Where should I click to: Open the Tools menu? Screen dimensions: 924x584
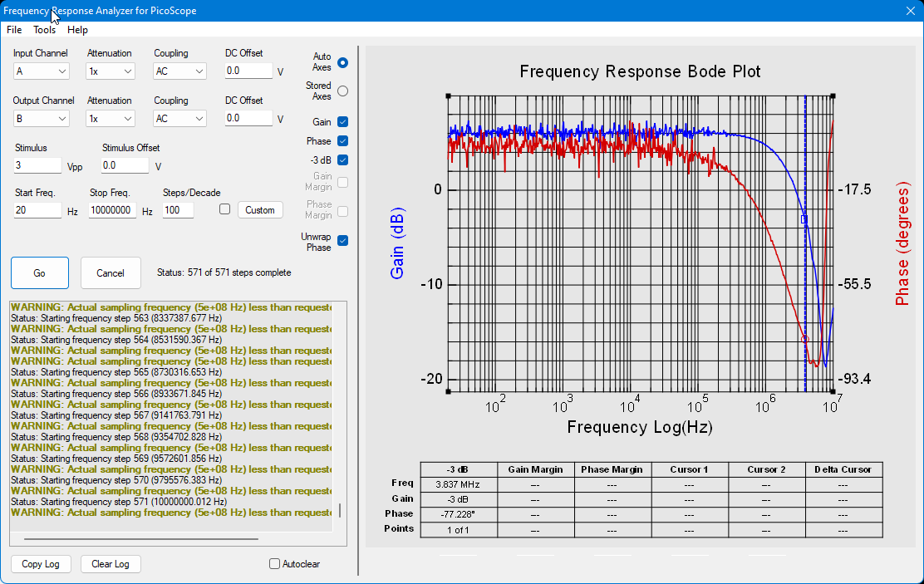coord(44,29)
